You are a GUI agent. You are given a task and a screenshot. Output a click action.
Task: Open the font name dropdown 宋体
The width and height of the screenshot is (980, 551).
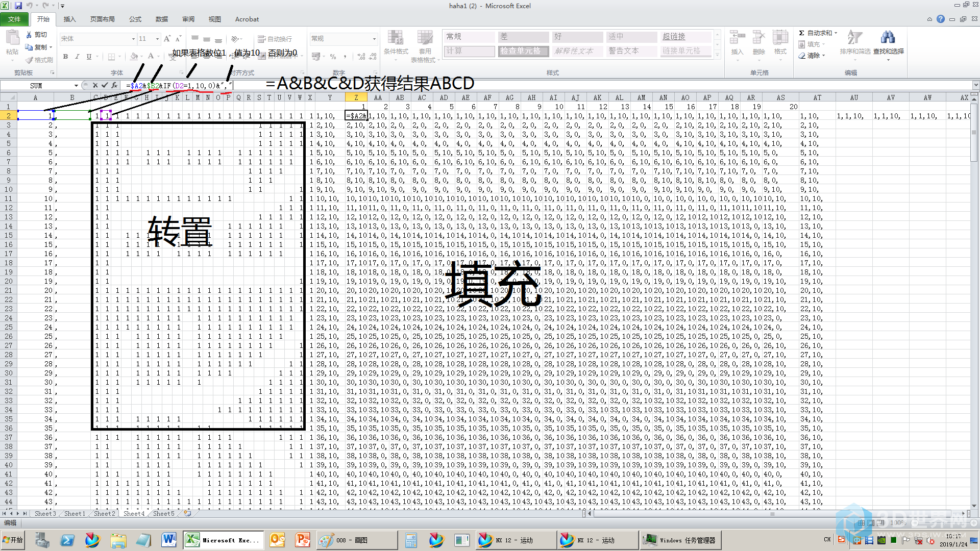tap(134, 39)
